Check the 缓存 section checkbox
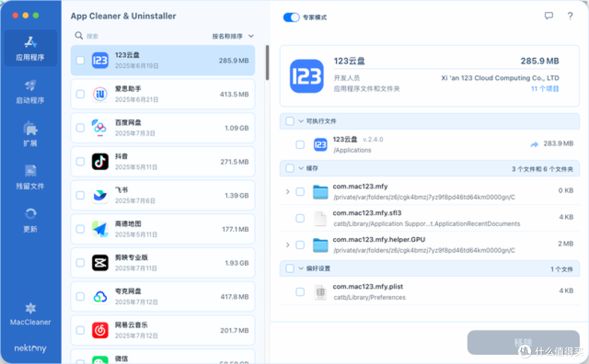 (290, 168)
